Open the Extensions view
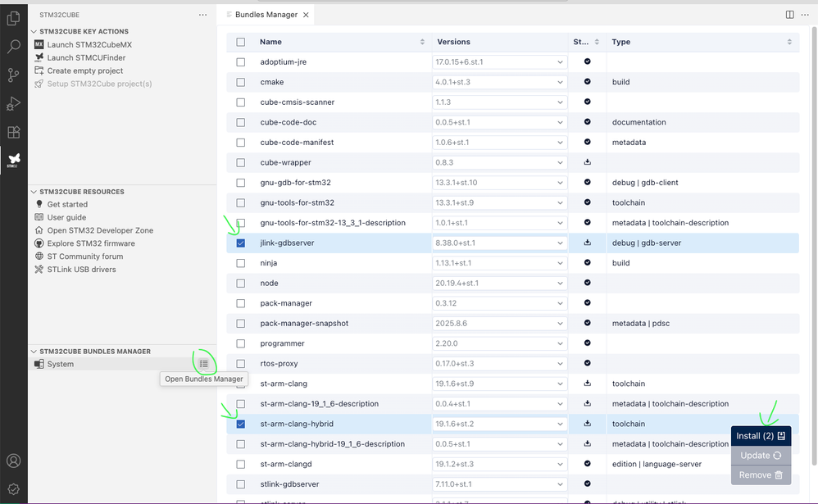The width and height of the screenshot is (818, 504). click(x=14, y=132)
